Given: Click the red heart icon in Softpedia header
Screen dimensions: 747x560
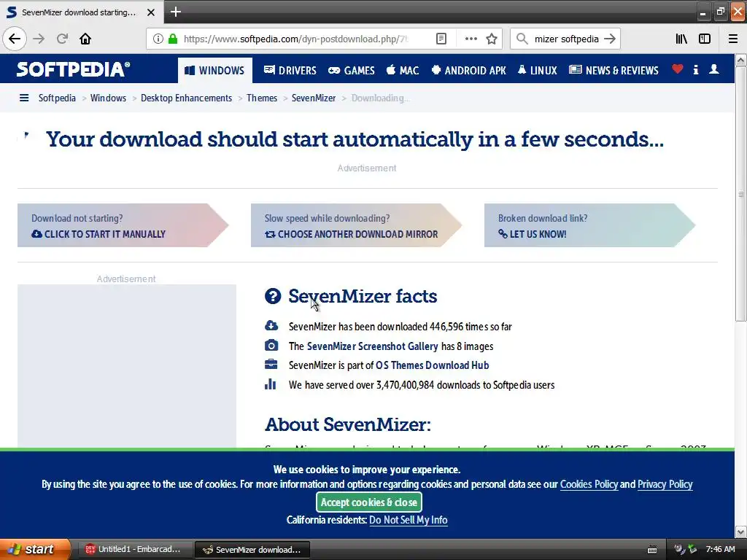Looking at the screenshot, I should coord(678,69).
